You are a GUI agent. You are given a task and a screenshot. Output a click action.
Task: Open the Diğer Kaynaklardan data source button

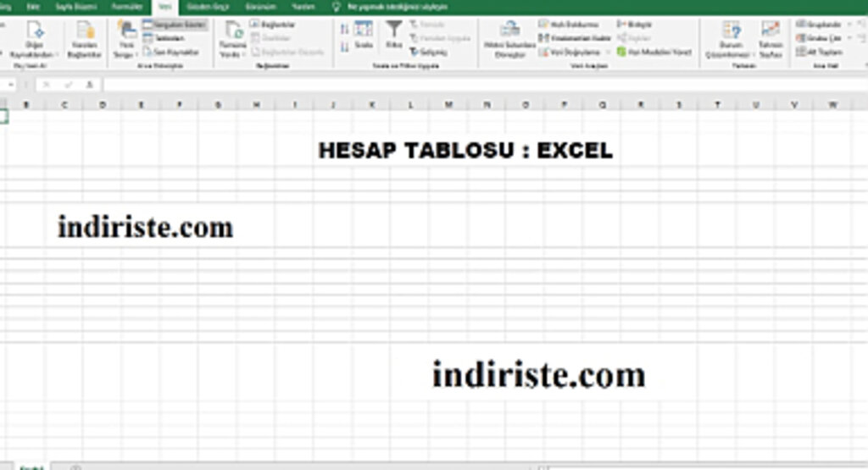pyautogui.click(x=34, y=40)
